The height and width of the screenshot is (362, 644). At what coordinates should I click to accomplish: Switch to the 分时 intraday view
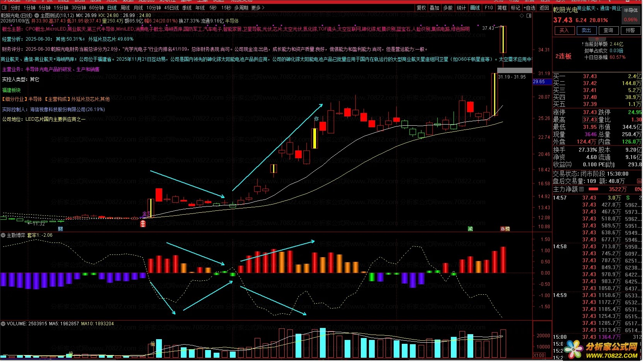click(x=15, y=8)
